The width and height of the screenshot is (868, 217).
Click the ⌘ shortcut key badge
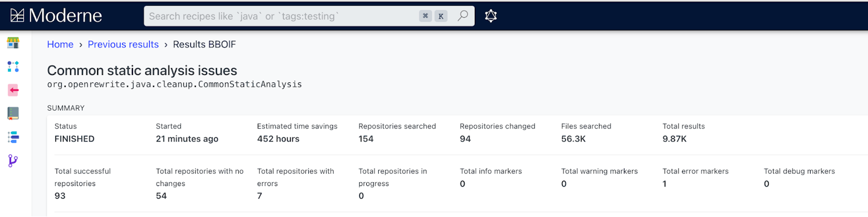[x=425, y=16]
